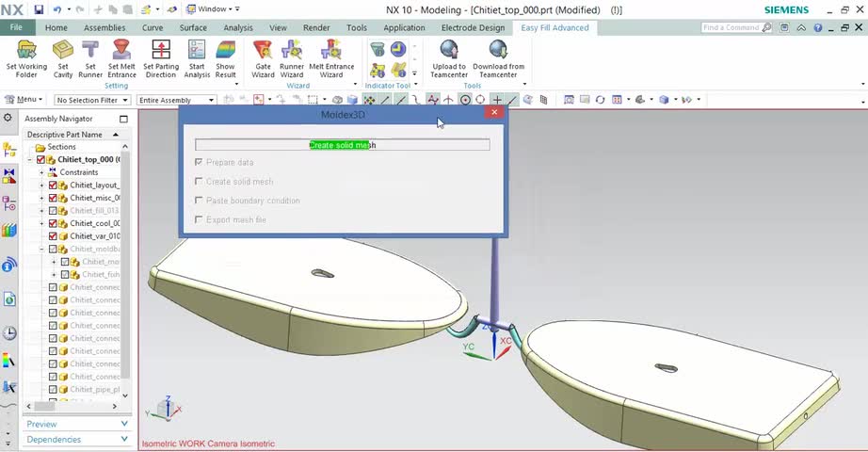Click the Part Navigator sidebar icon
868x452 pixels.
tap(9, 177)
